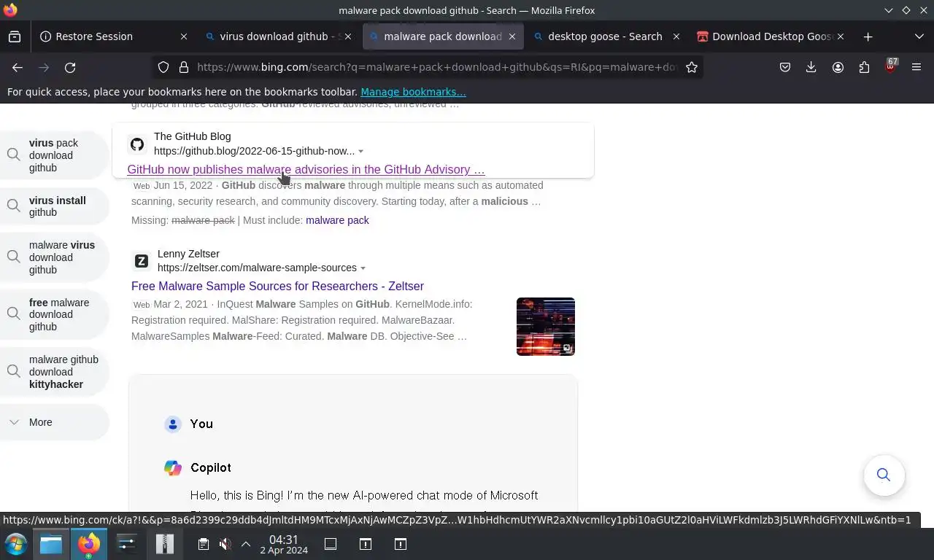Toggle the muted volume tray icon
This screenshot has height=560, width=934.
click(x=225, y=544)
